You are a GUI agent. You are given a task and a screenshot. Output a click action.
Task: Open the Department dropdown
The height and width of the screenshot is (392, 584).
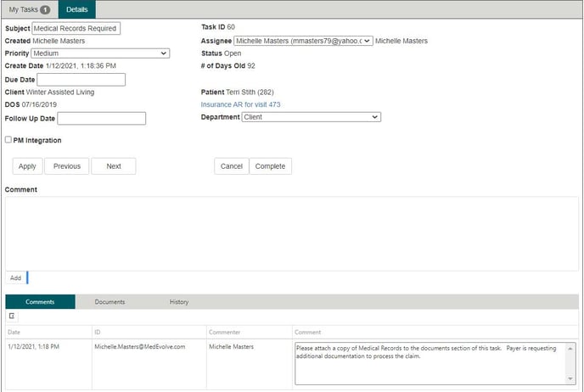(312, 117)
